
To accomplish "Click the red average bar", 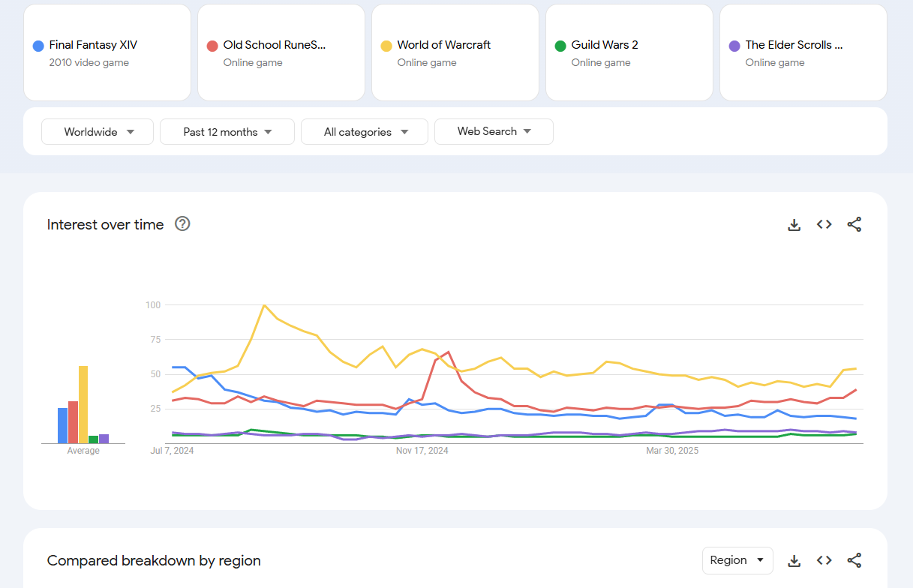I will pos(74,422).
